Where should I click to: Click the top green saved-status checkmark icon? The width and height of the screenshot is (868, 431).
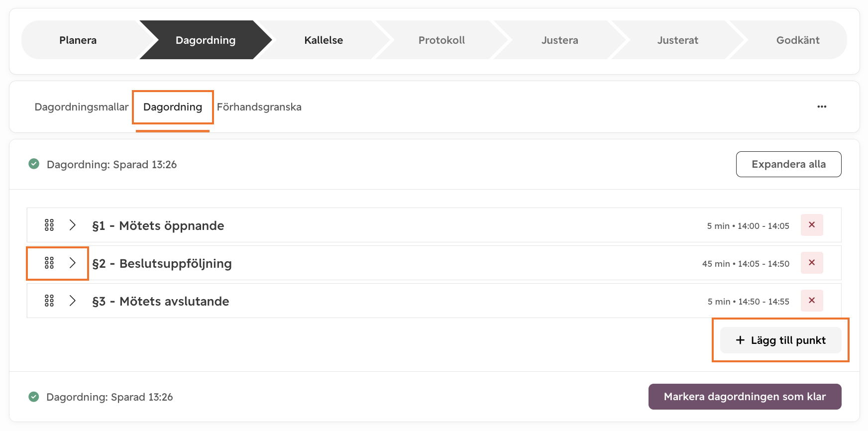tap(34, 164)
